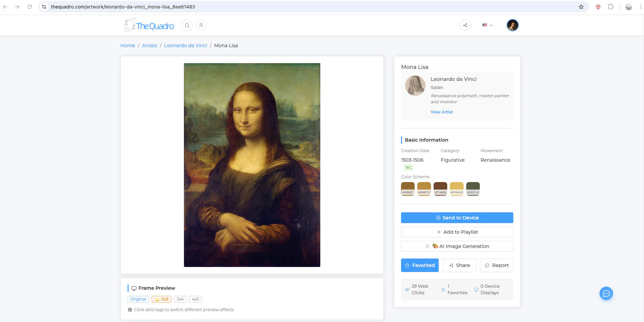Screen dimensions: 644x322
Task: Open the browser three-dot menu
Action: pos(641,7)
